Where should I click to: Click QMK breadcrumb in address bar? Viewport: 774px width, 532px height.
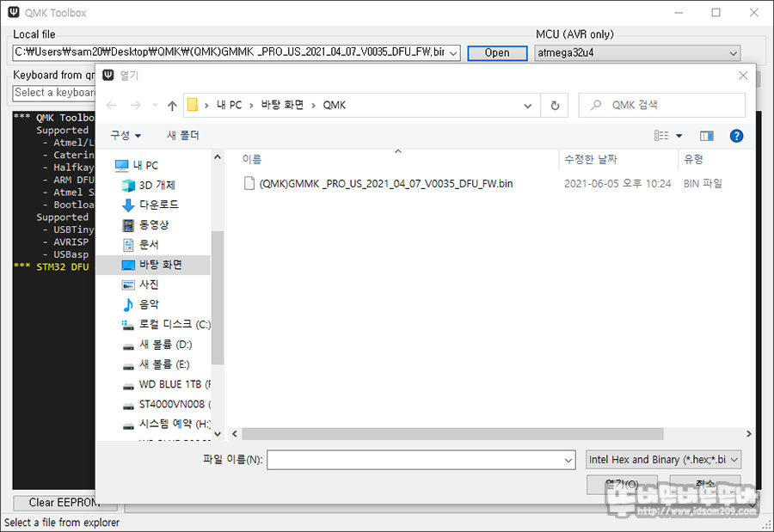(335, 105)
